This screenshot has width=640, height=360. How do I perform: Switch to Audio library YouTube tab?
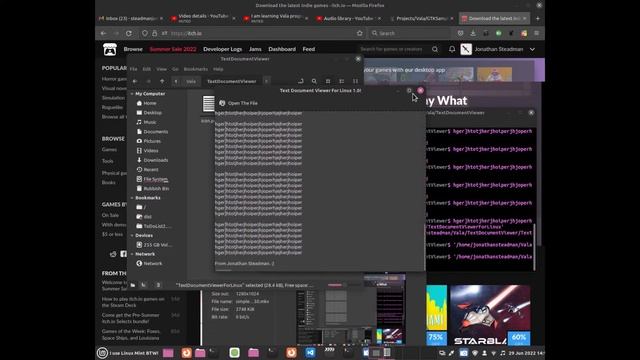click(x=348, y=18)
